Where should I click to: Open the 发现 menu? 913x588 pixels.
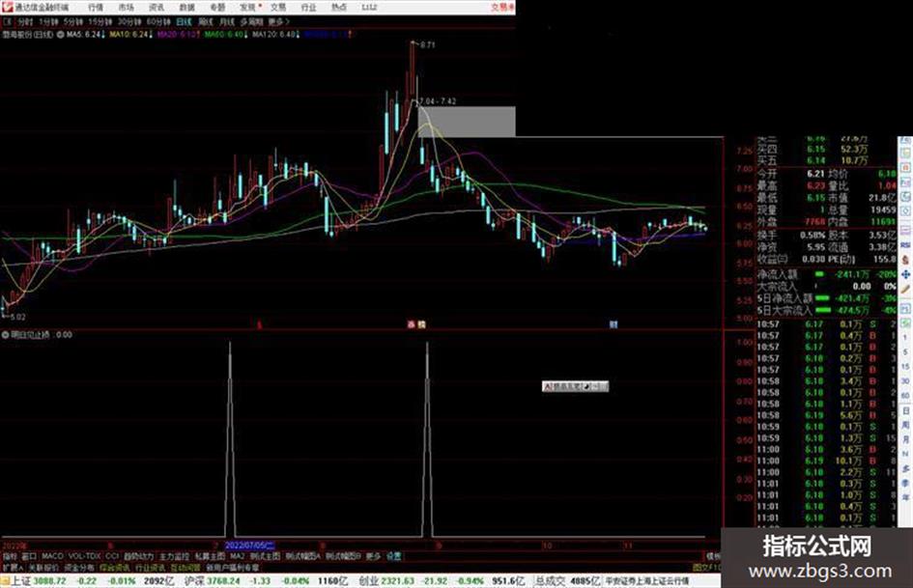coord(248,7)
